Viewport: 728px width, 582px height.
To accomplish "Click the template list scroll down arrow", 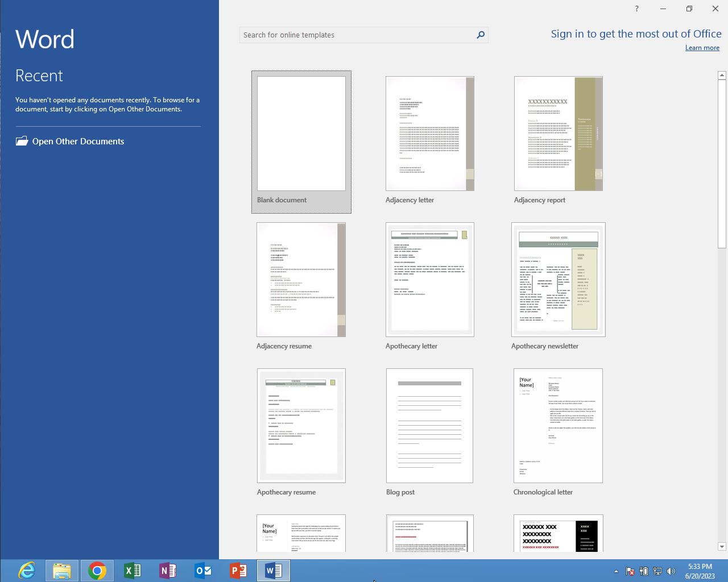I will tap(722, 547).
